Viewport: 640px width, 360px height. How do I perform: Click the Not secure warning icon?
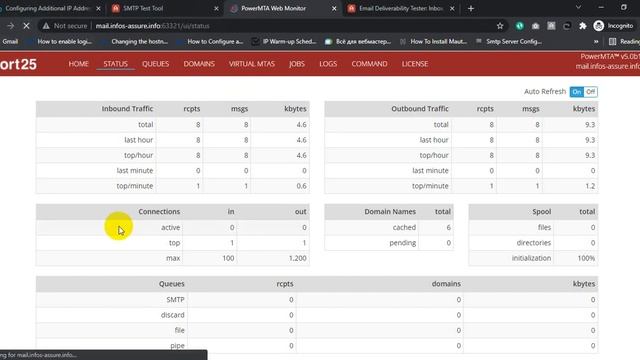46,26
